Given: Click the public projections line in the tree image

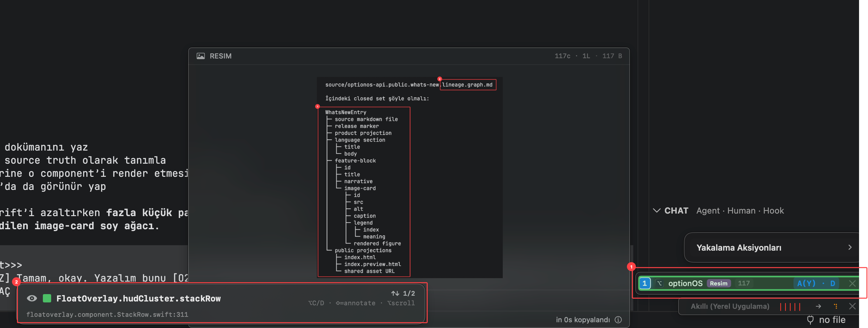Looking at the screenshot, I should pos(363,250).
